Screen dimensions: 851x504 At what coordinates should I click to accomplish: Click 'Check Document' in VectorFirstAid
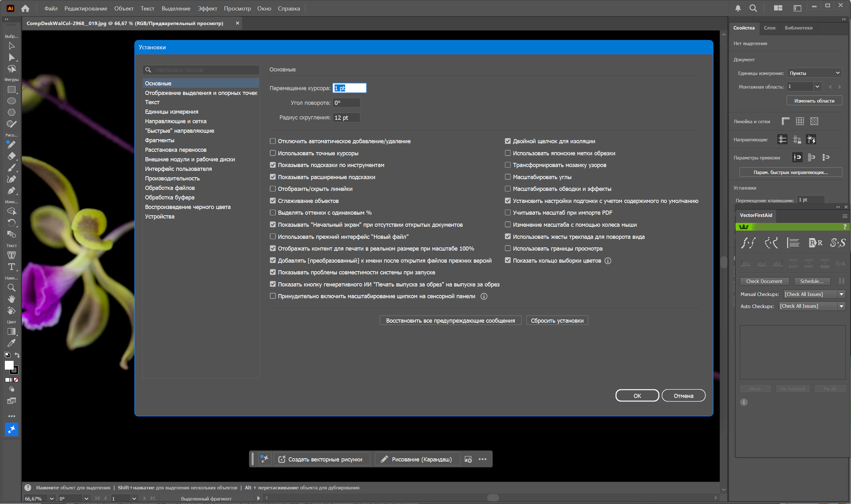click(764, 281)
